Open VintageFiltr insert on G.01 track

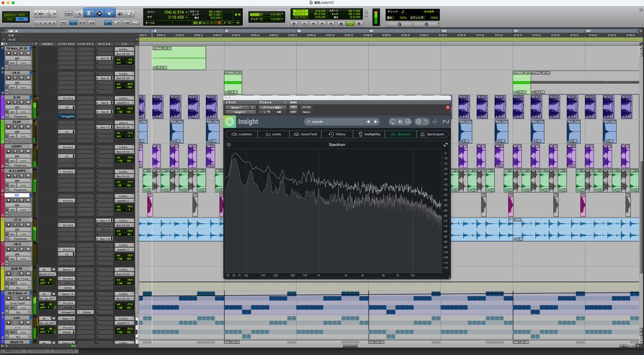point(67,117)
